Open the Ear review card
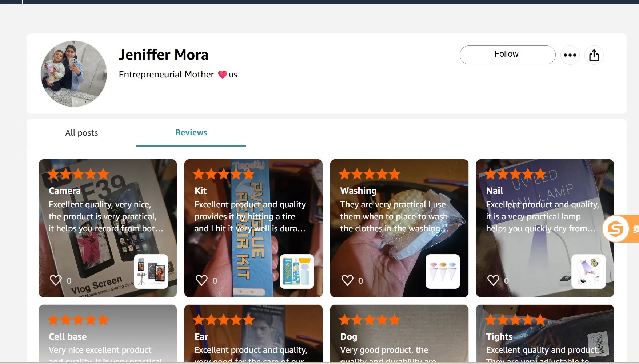639x364 pixels. pos(253,333)
